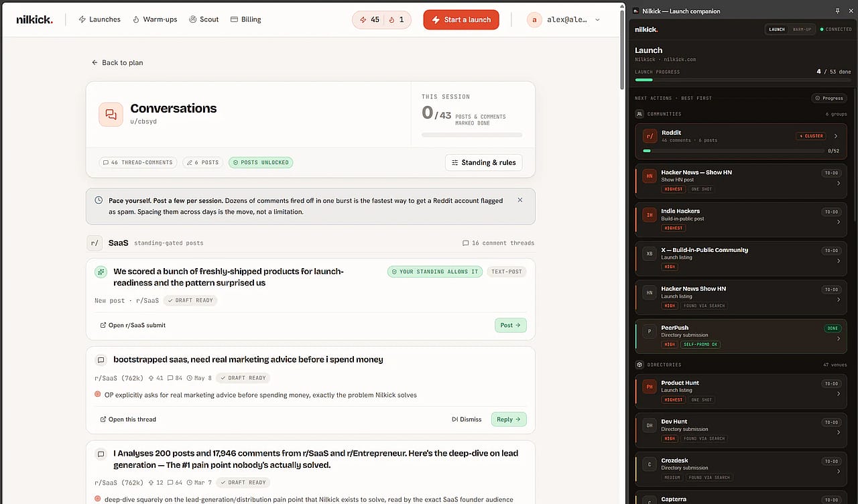The image size is (858, 504).
Task: Click the nilkick logo in the header
Action: click(x=34, y=19)
